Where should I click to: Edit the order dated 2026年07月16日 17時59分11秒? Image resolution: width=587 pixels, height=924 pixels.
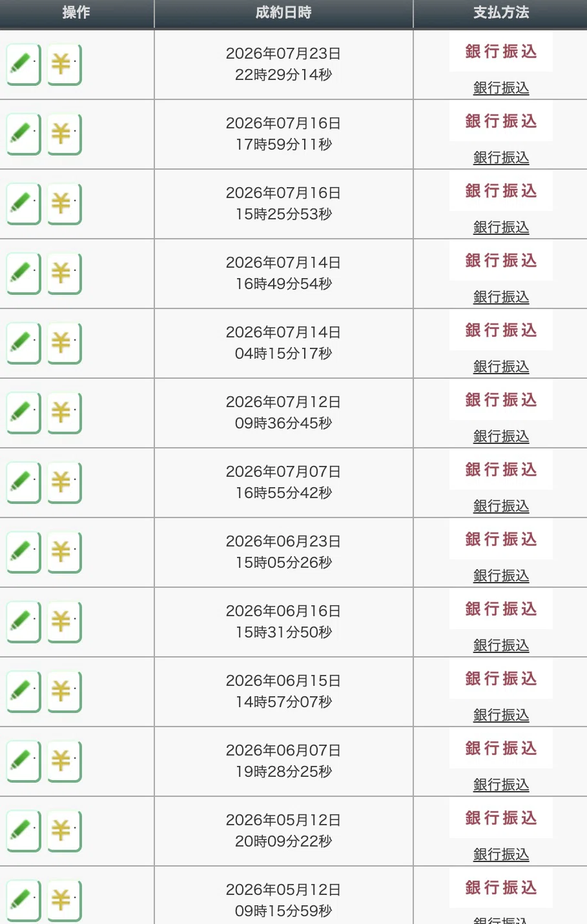[x=24, y=134]
